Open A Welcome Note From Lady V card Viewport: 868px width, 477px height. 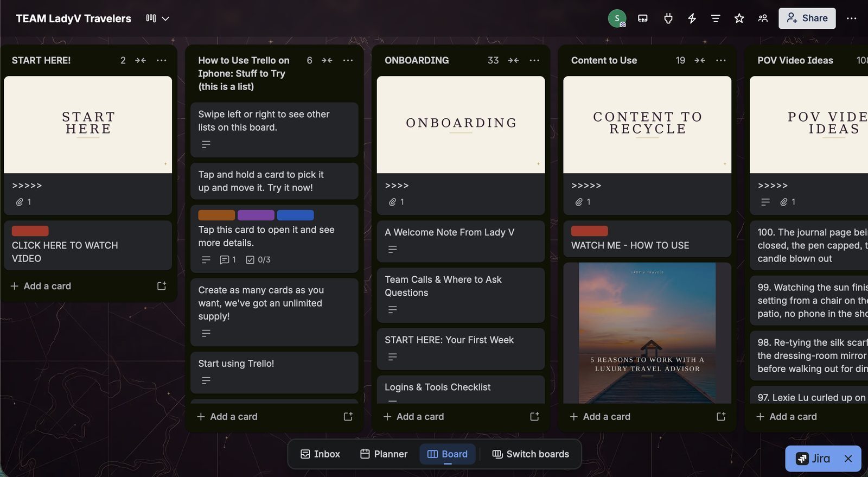(461, 241)
